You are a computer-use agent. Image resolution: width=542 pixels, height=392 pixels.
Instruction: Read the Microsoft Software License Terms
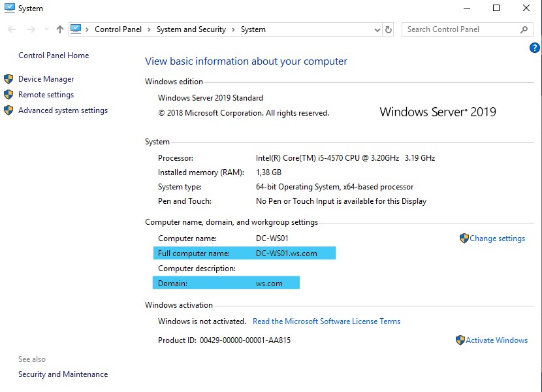[x=327, y=321]
